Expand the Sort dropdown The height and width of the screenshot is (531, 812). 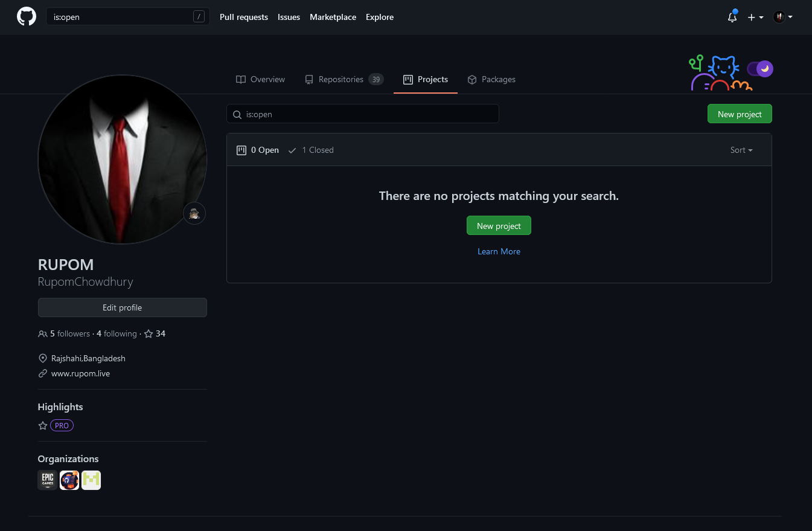[741, 150]
